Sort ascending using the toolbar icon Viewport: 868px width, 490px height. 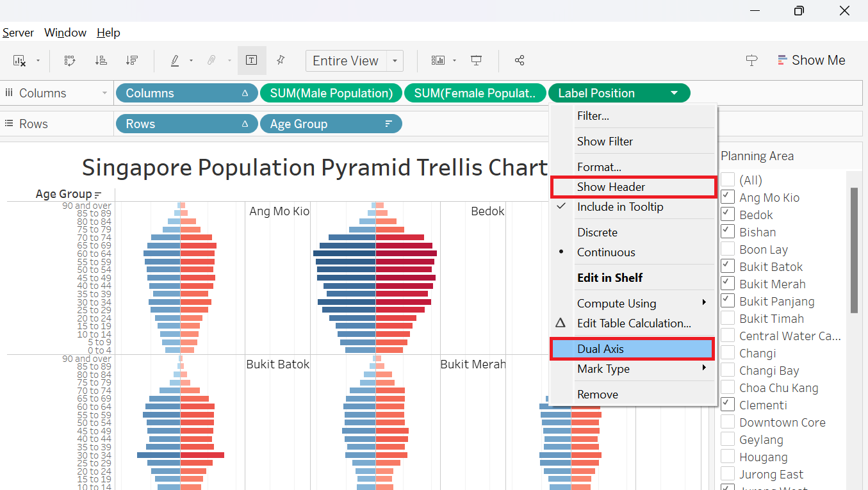pos(101,61)
